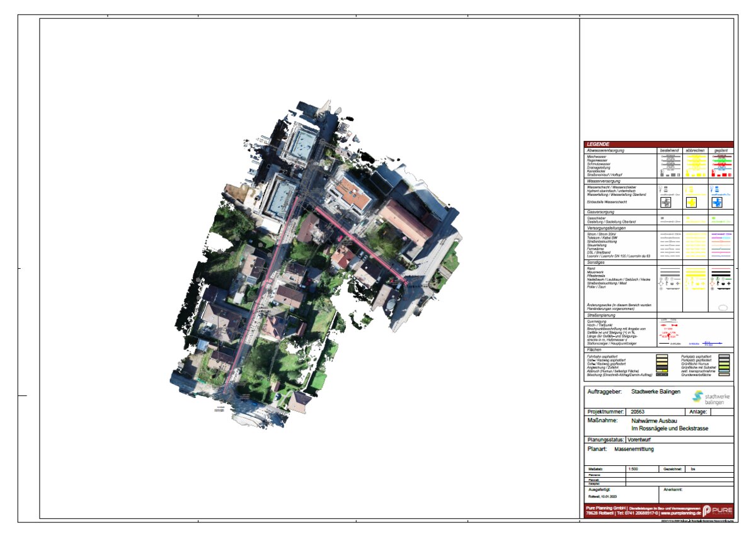Click the empty Anlage field
The height and width of the screenshot is (537, 756).
(721, 412)
